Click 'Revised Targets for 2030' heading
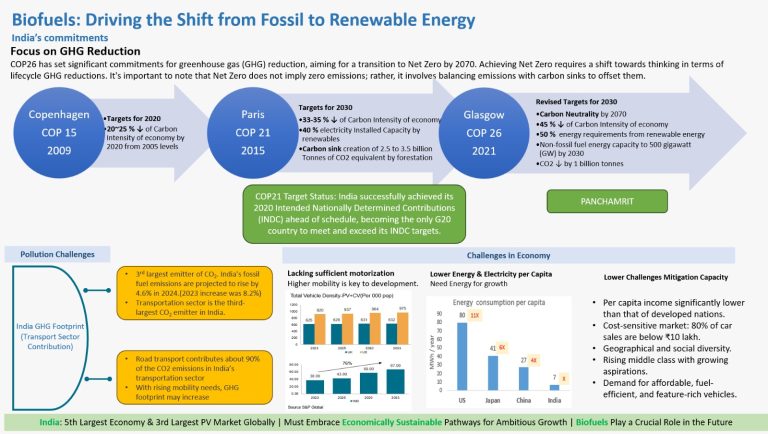This screenshot has width=768, height=434. point(576,102)
